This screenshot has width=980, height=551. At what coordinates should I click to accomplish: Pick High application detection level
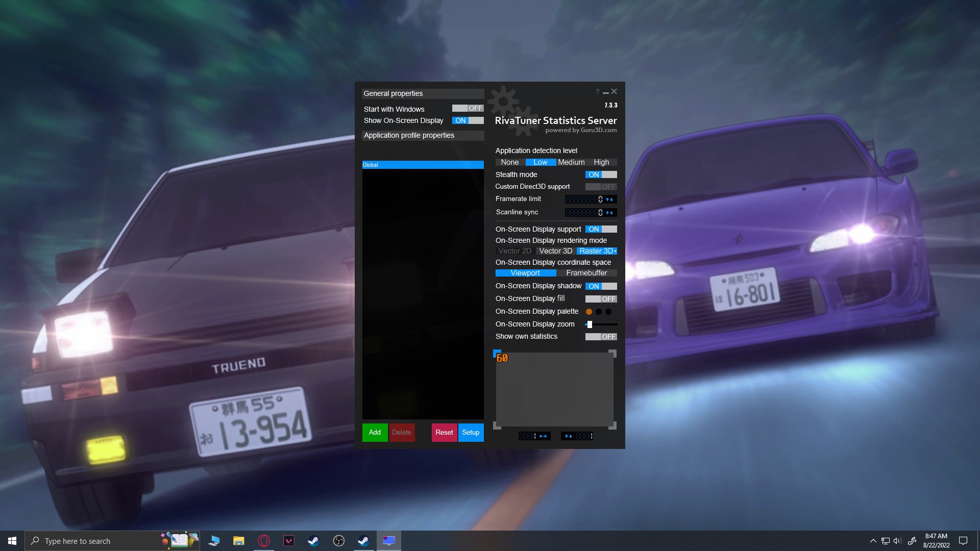(601, 162)
